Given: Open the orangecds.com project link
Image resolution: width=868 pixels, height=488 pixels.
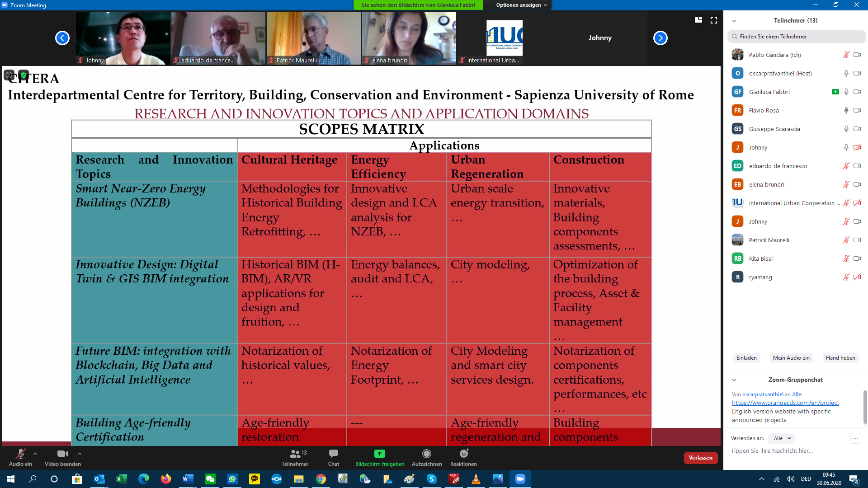Looking at the screenshot, I should (x=785, y=403).
